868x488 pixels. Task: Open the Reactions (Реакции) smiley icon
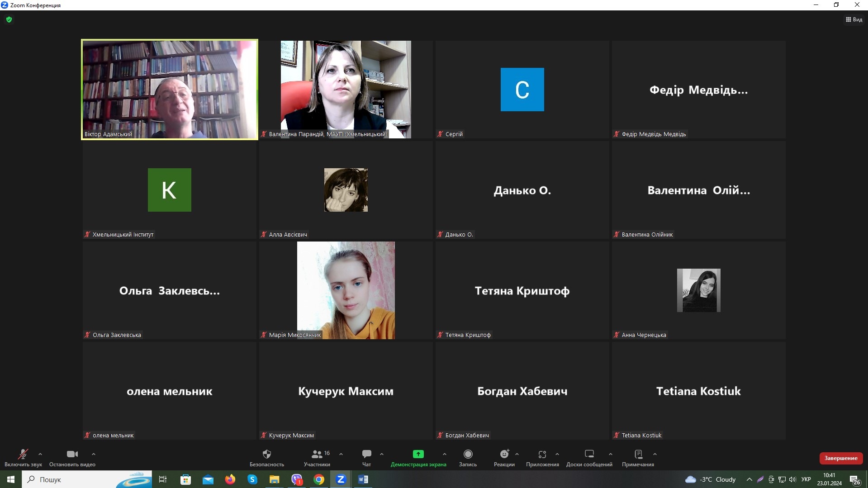click(x=504, y=454)
